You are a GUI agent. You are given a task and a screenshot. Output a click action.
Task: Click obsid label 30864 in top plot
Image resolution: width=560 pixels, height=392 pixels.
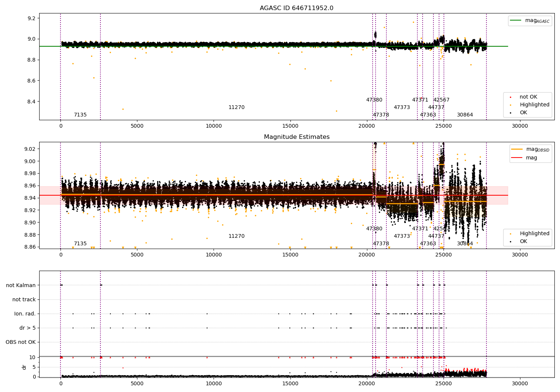tap(465, 115)
